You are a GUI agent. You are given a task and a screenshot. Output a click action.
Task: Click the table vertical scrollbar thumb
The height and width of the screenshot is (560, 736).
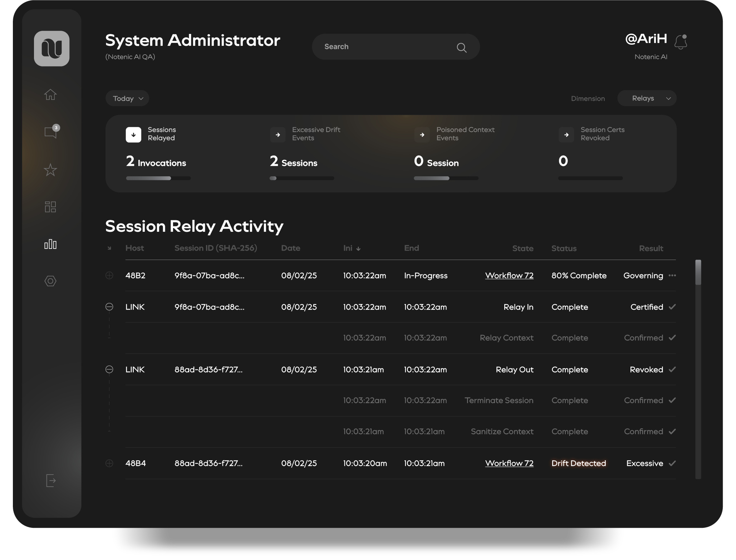pos(698,272)
